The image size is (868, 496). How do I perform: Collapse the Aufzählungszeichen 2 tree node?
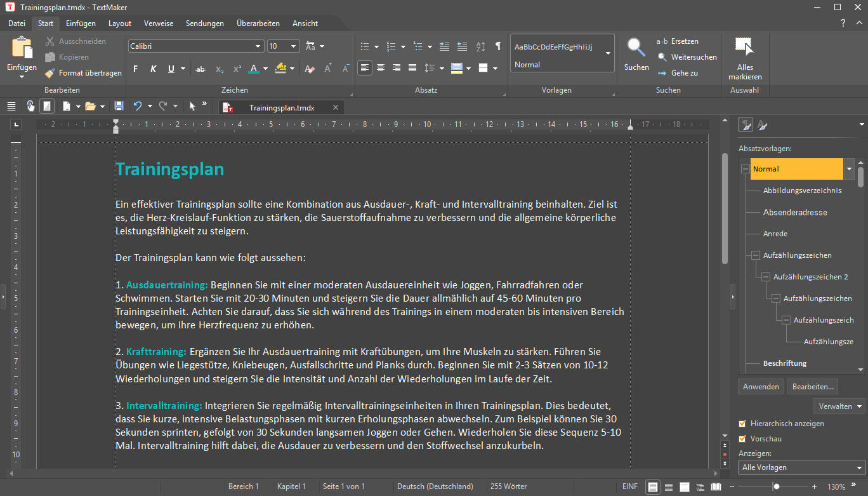pyautogui.click(x=765, y=277)
